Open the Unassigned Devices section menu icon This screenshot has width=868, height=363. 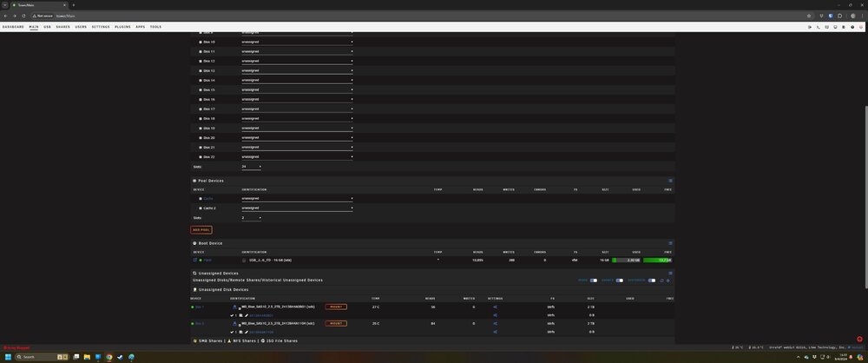click(x=670, y=274)
